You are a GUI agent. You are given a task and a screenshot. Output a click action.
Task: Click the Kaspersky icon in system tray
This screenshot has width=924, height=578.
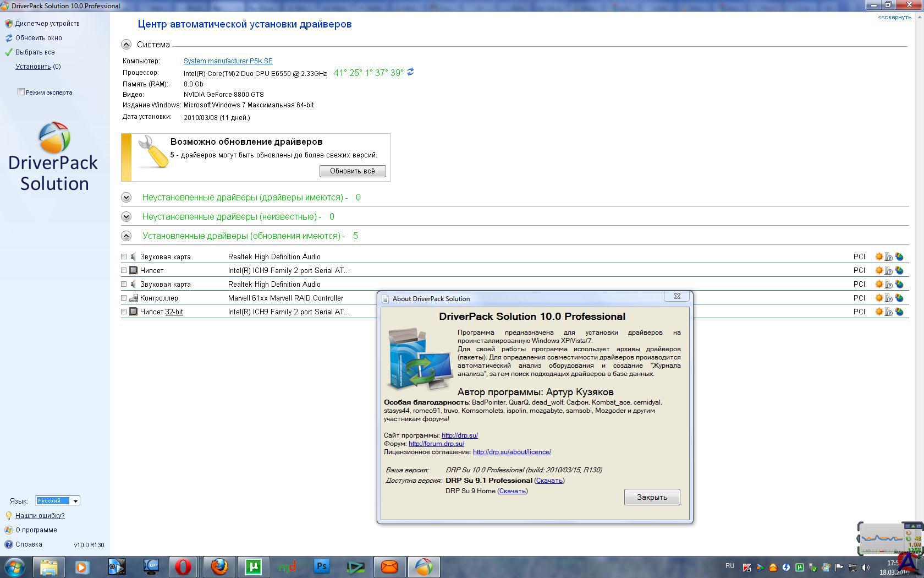tap(746, 567)
